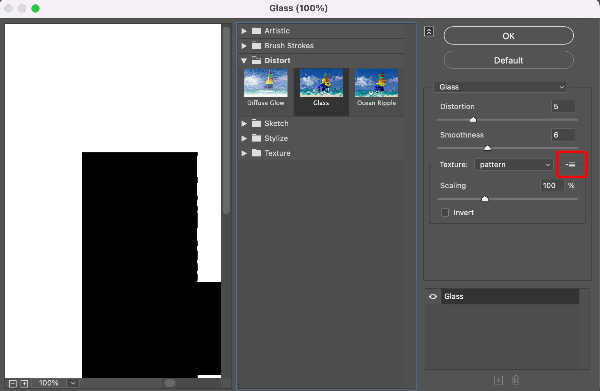This screenshot has width=600, height=391.
Task: Adjust the Scaling slider handle
Action: (x=485, y=199)
